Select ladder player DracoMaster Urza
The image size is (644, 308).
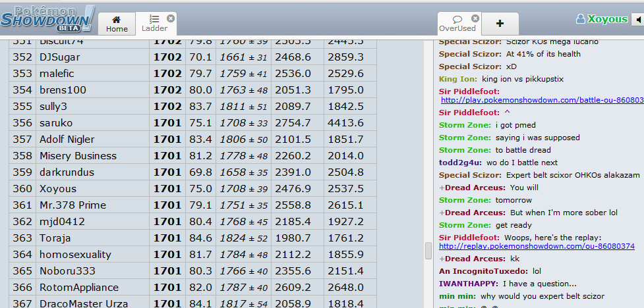click(x=84, y=304)
